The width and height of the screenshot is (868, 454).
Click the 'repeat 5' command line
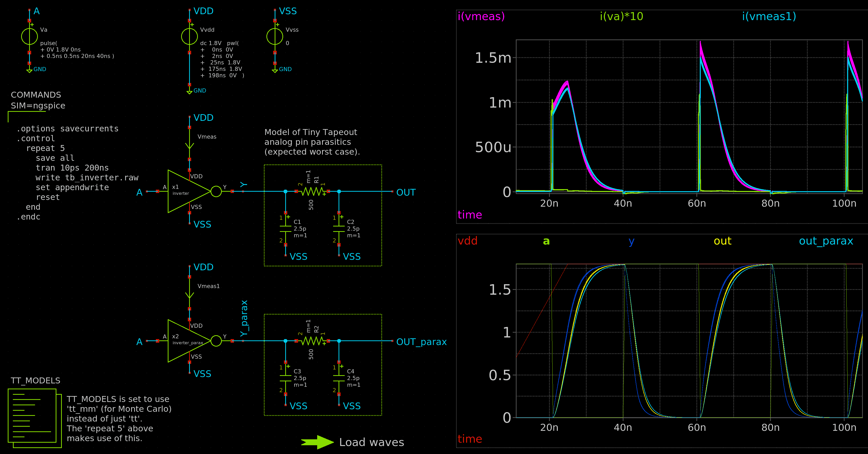click(x=45, y=148)
